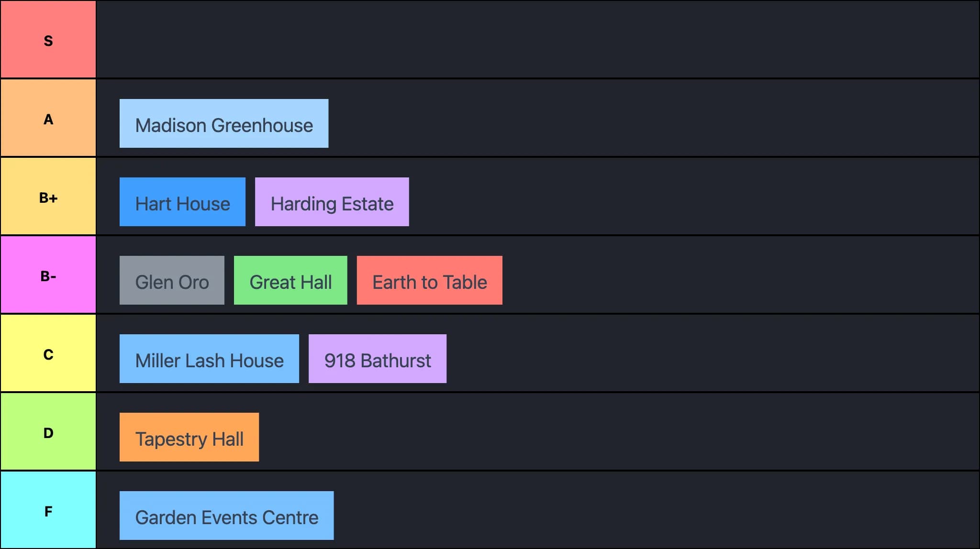Click the 918 Bathurst item
The image size is (980, 549).
(377, 359)
